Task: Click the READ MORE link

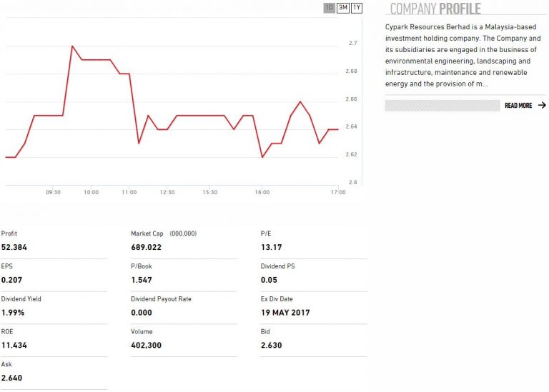Action: point(518,106)
